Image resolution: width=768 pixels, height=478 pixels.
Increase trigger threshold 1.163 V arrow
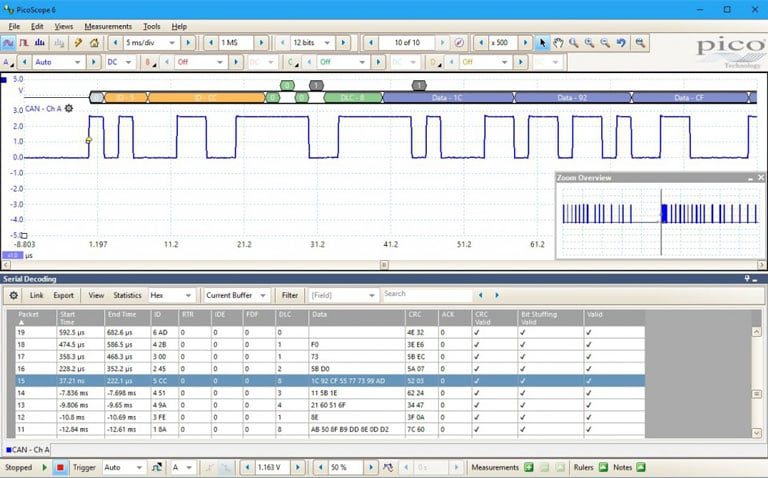point(297,468)
